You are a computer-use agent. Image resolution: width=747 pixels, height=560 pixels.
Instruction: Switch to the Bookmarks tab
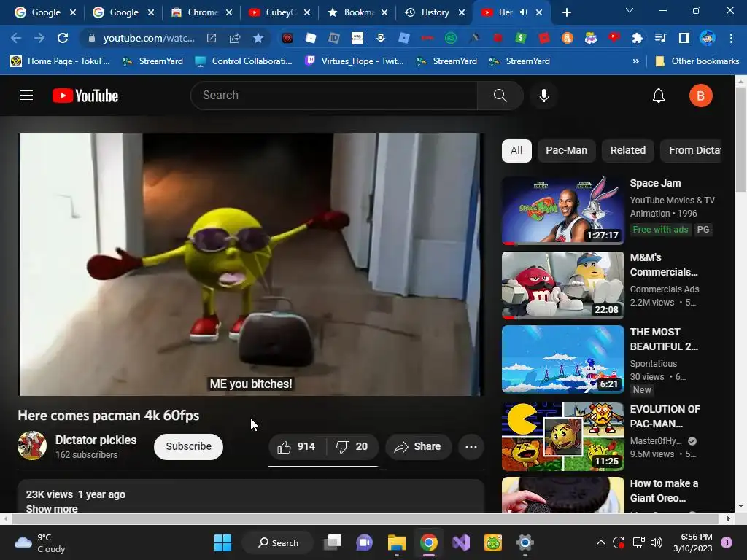[x=357, y=12]
